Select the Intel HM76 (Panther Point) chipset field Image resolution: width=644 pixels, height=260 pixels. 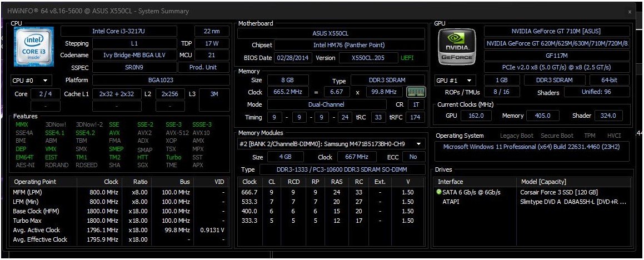350,45
